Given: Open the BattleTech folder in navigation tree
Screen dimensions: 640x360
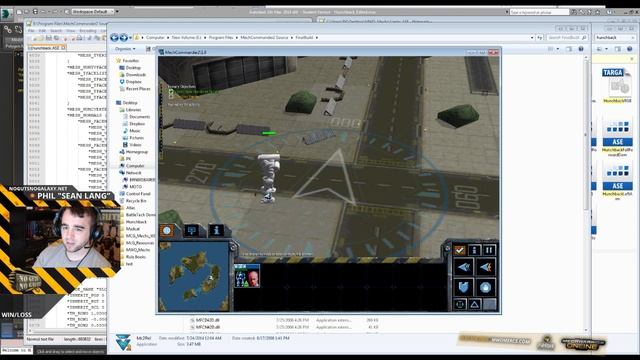Looking at the screenshot, I should (x=138, y=215).
